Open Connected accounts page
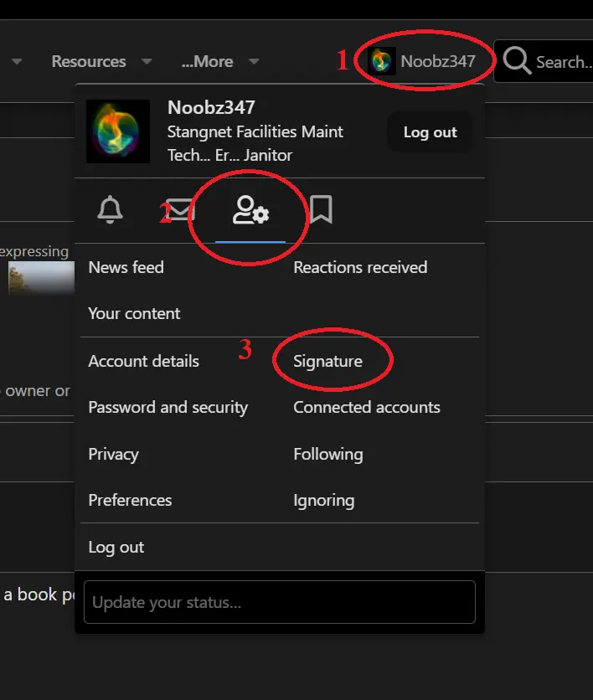This screenshot has width=593, height=700. pyautogui.click(x=367, y=407)
